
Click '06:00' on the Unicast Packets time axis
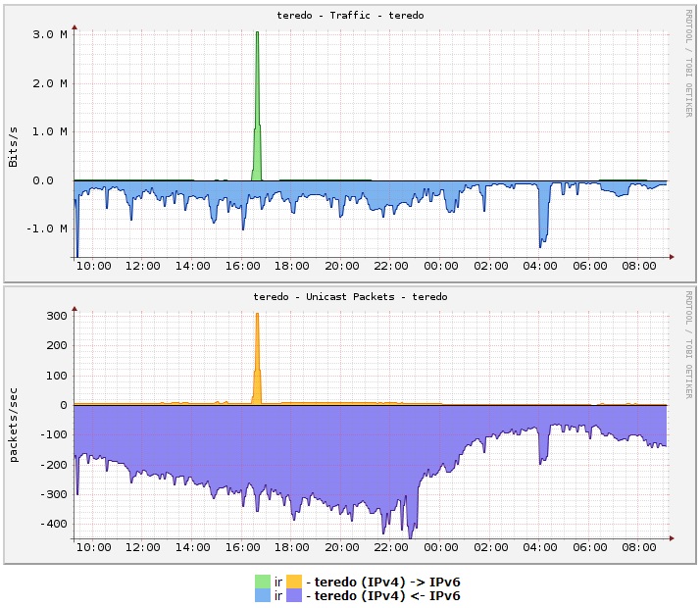click(590, 547)
